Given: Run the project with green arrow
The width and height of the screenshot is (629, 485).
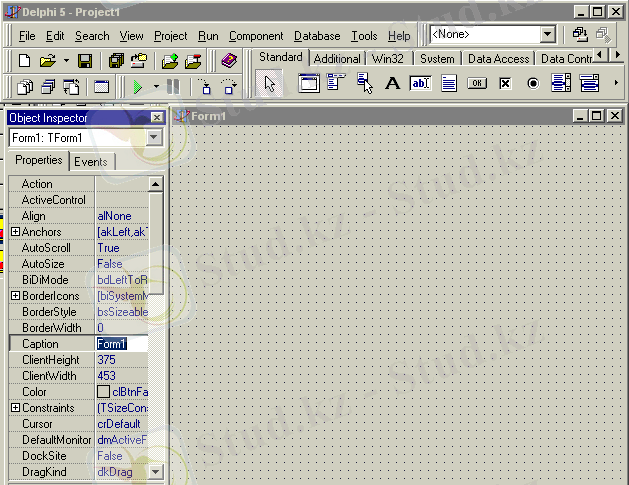Looking at the screenshot, I should click(138, 87).
